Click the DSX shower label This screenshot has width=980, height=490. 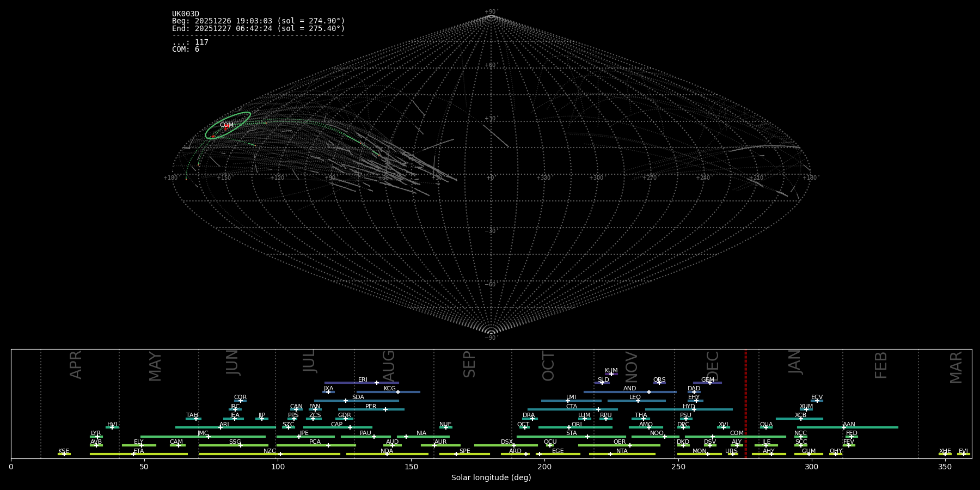[x=507, y=442]
